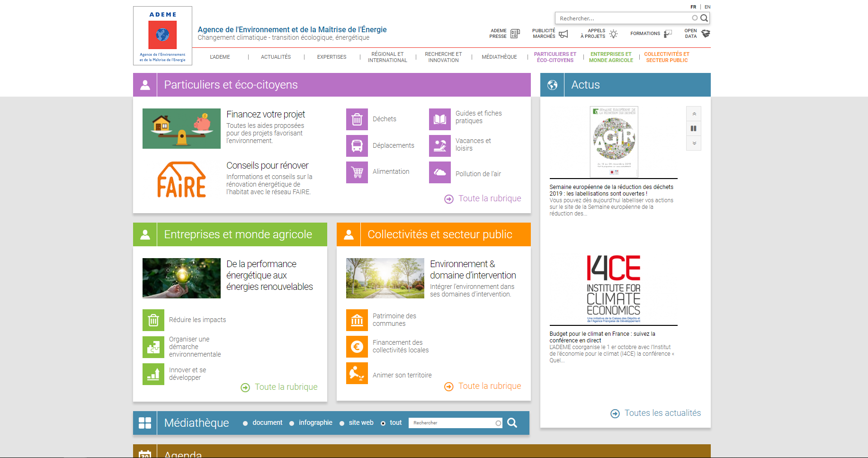Show previous news with the up chevron

(694, 114)
